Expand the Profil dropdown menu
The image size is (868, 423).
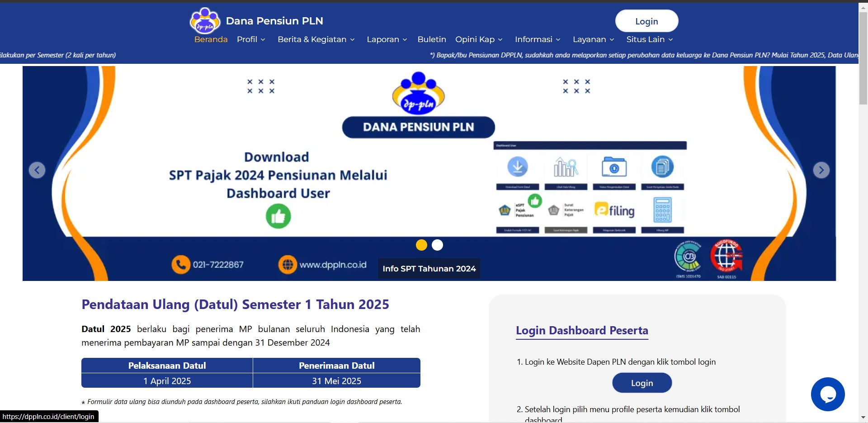point(251,39)
